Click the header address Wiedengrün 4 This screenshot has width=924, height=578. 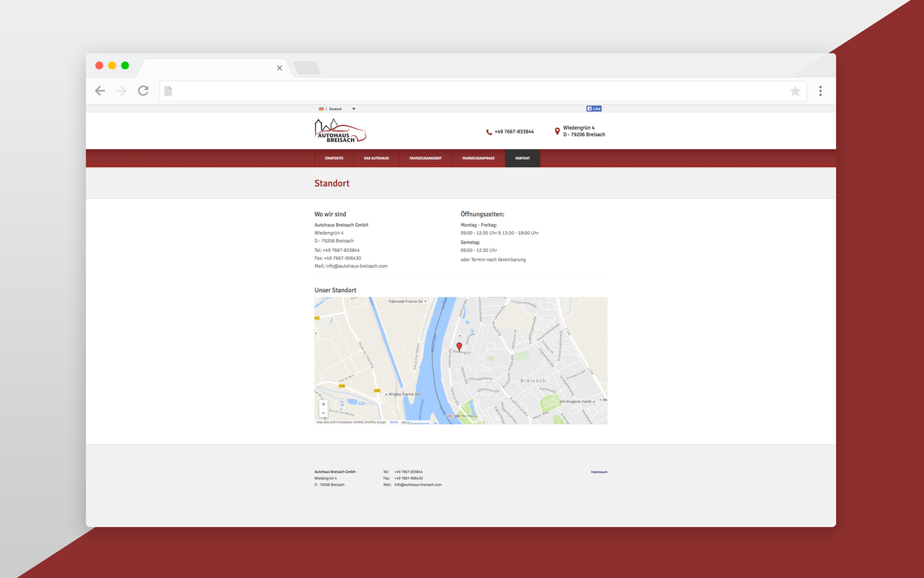tap(579, 128)
